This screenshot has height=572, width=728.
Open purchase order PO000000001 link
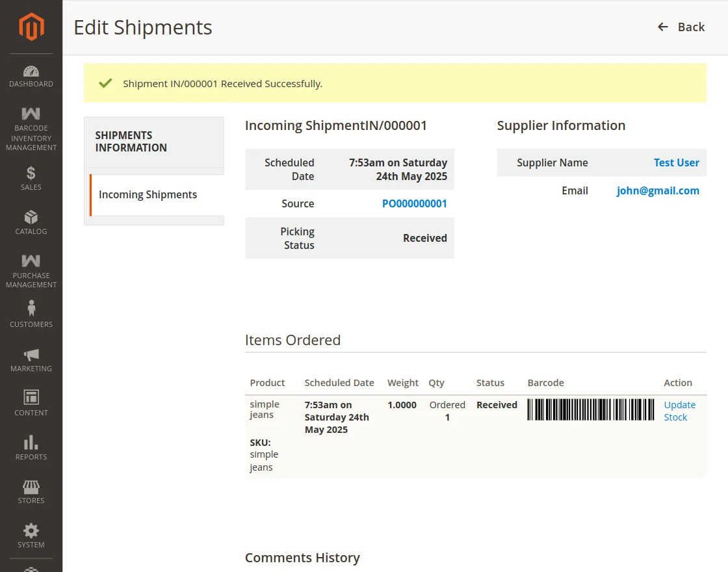[415, 203]
